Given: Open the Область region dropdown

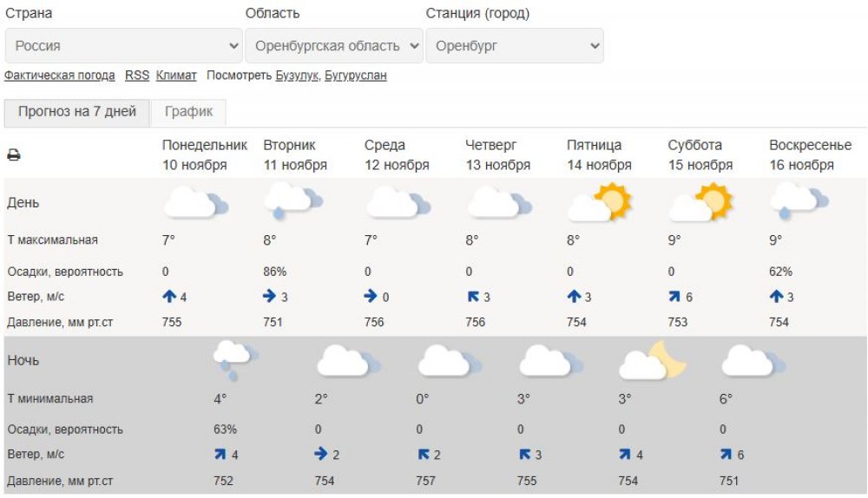Looking at the screenshot, I should pos(334,46).
